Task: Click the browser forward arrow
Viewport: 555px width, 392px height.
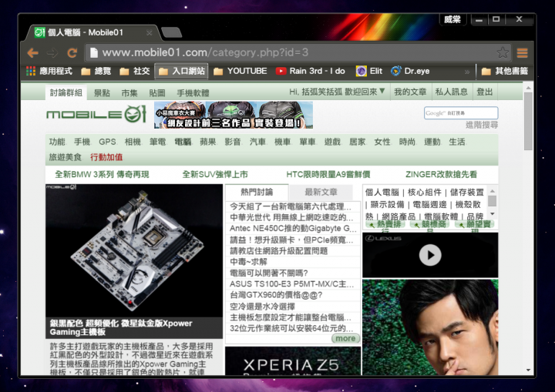Action: pos(52,53)
